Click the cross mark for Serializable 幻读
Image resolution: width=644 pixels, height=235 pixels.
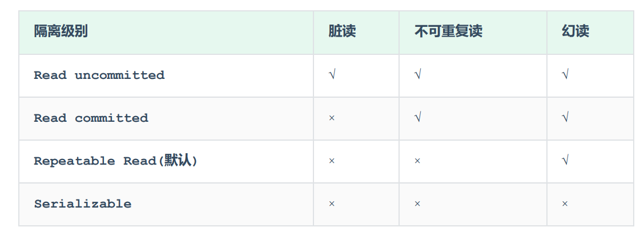click(x=565, y=204)
